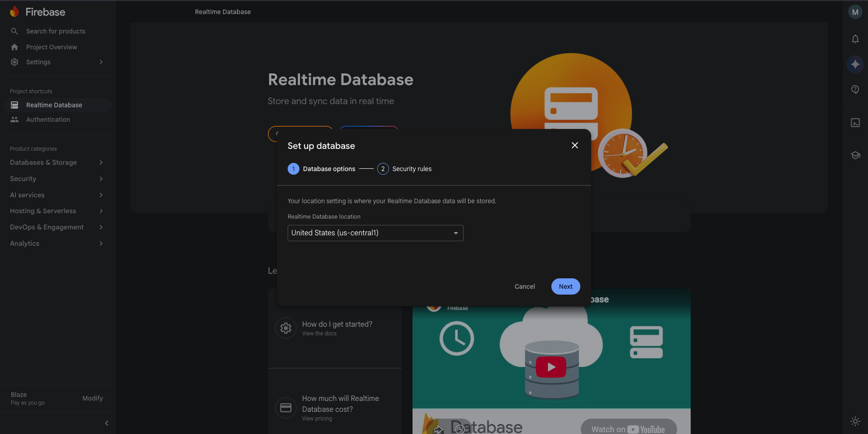Click the watch later clock icon on video
Screen dimensions: 868x434
pos(460,429)
